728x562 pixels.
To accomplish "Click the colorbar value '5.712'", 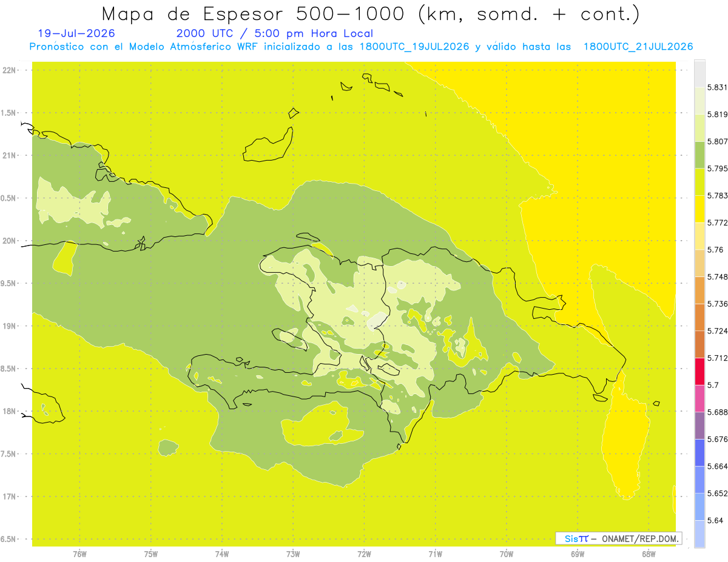I will [x=716, y=358].
